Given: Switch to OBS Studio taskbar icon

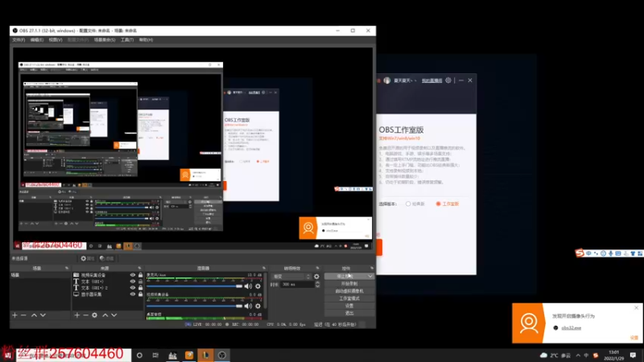Looking at the screenshot, I should [x=222, y=355].
